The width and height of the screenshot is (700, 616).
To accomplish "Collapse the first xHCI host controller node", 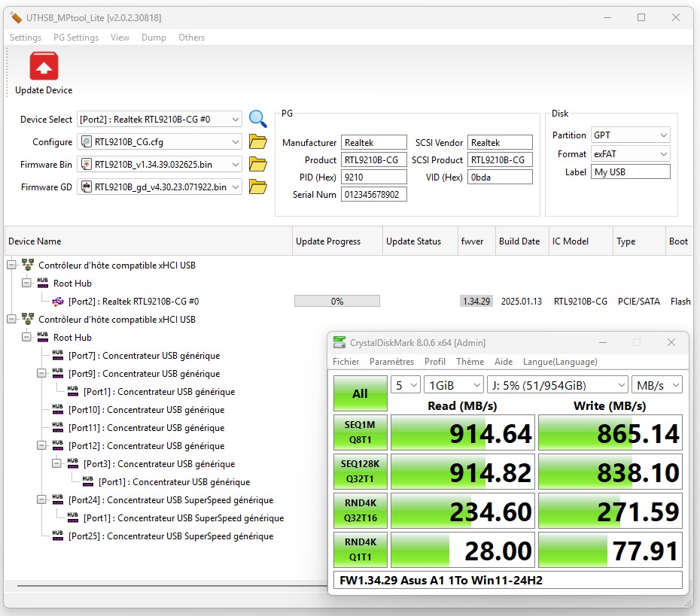I will [12, 266].
